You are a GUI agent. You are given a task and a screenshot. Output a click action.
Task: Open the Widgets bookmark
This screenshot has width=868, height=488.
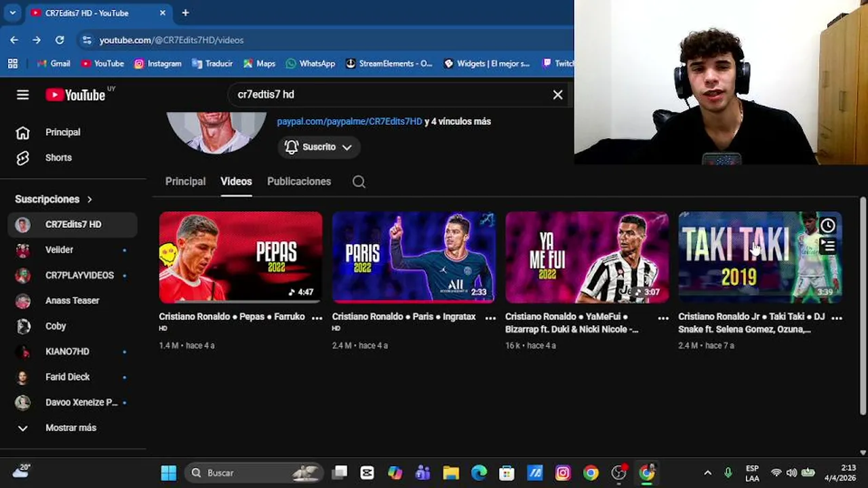(486, 63)
